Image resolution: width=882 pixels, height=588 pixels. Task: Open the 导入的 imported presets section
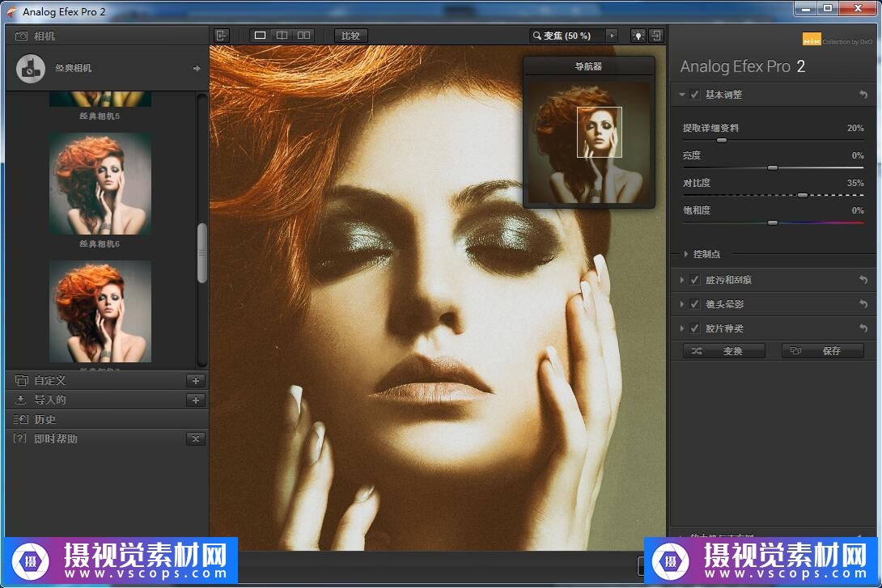(50, 400)
